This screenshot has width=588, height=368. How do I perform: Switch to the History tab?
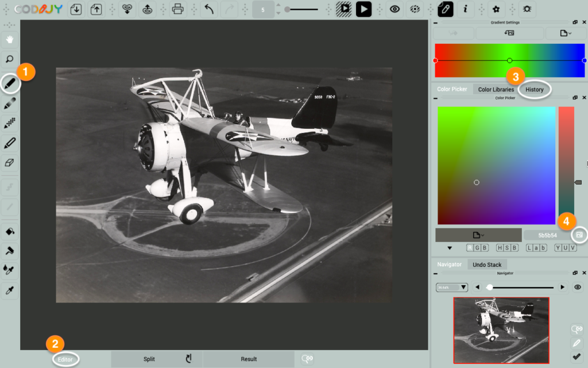[535, 89]
